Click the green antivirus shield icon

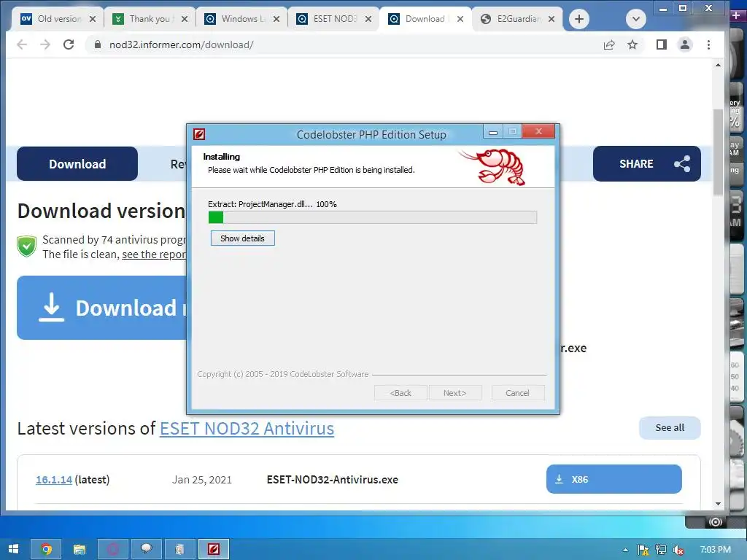tap(27, 246)
